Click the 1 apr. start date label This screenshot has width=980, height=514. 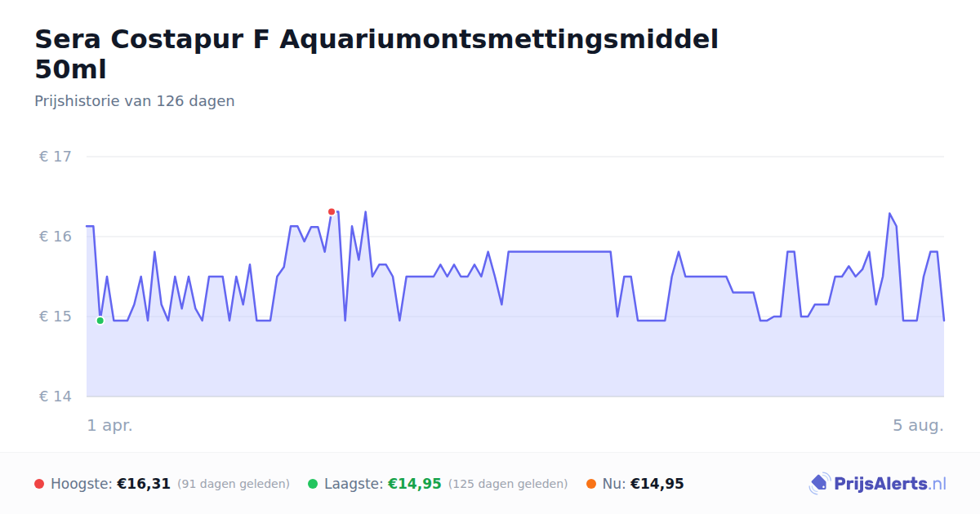coord(110,425)
